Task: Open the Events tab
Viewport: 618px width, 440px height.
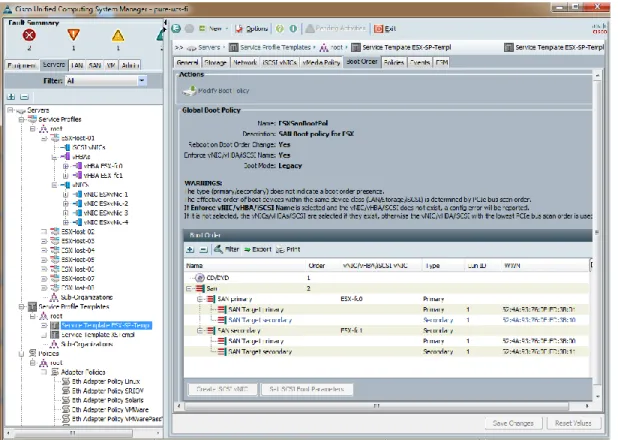Action: click(420, 62)
